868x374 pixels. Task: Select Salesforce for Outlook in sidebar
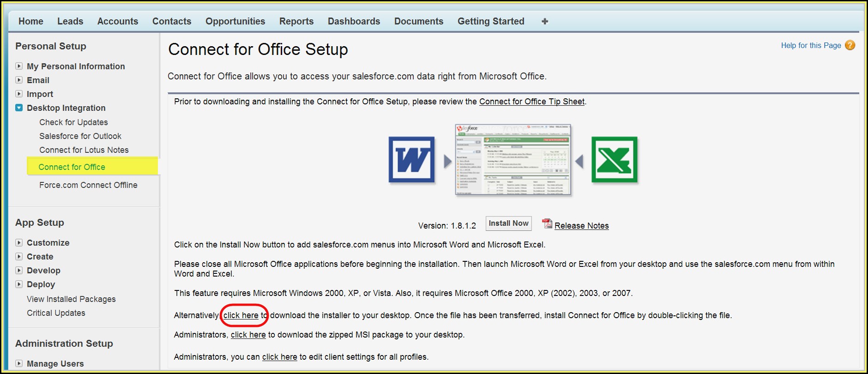coord(80,136)
